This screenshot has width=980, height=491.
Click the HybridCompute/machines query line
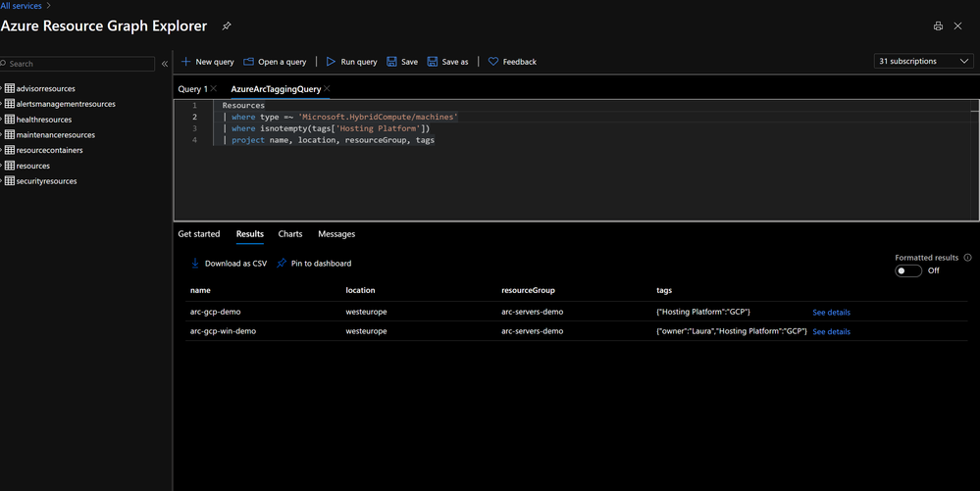(340, 117)
